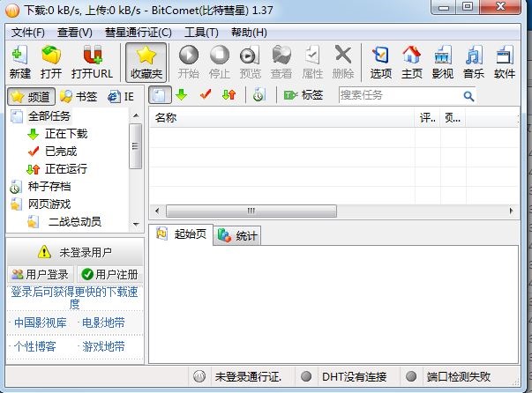Open the 电影地带 link
The image size is (532, 393).
(103, 323)
